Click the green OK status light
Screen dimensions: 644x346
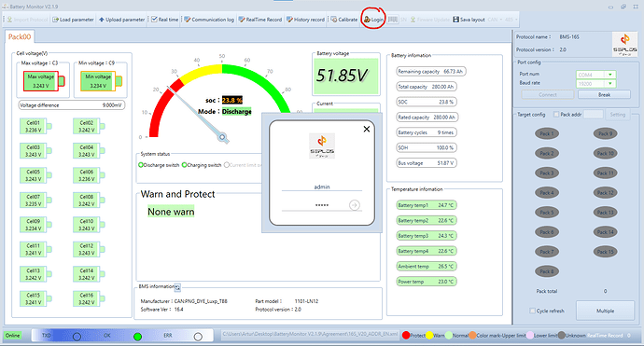137,337
